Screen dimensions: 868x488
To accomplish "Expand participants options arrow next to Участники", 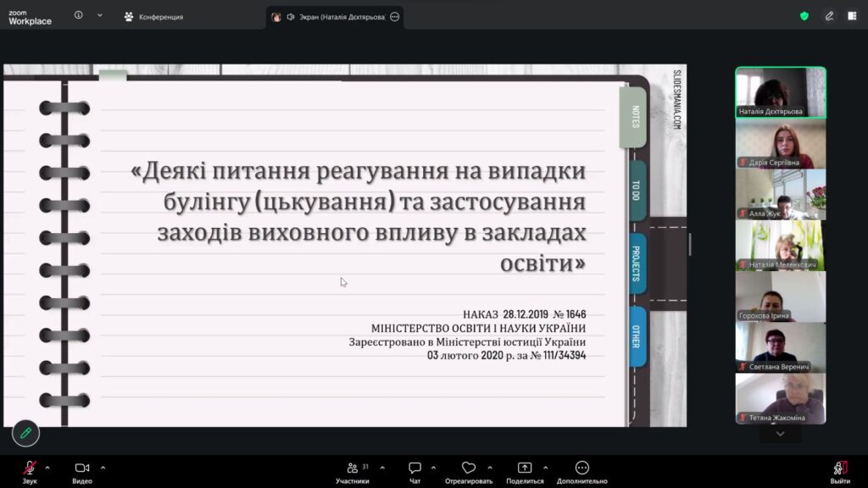I will (x=382, y=468).
